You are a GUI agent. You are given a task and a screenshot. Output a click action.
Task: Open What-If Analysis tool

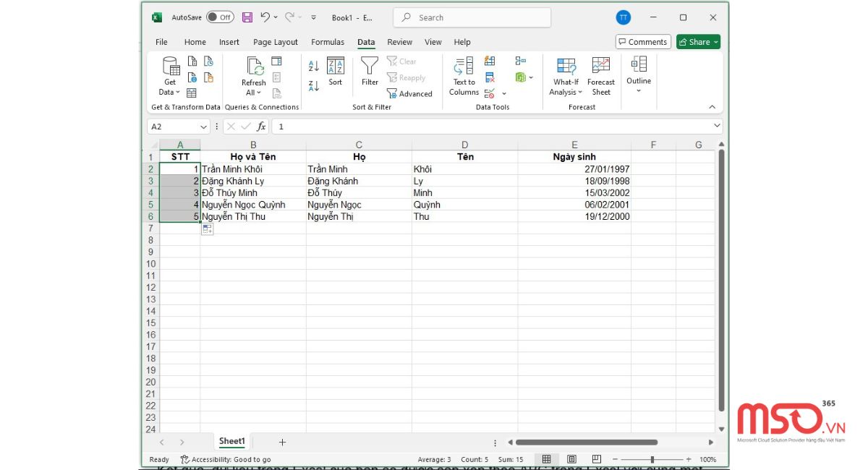[566, 77]
